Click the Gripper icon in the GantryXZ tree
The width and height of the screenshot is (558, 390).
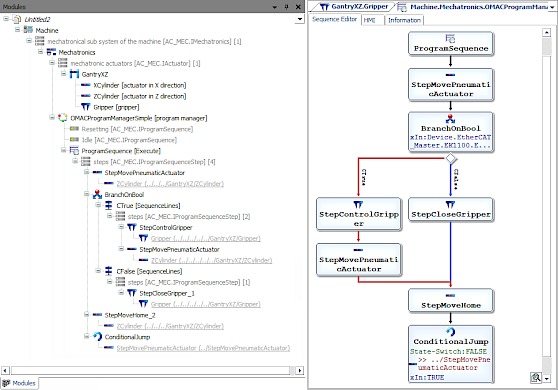point(85,107)
